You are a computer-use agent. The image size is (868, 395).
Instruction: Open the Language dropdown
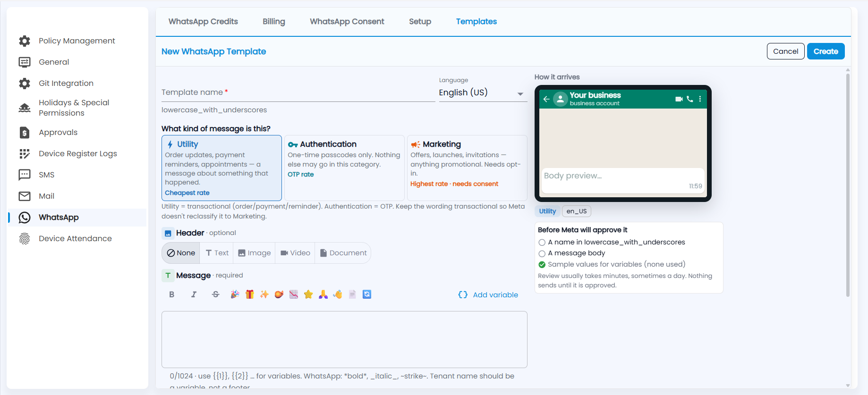click(483, 93)
